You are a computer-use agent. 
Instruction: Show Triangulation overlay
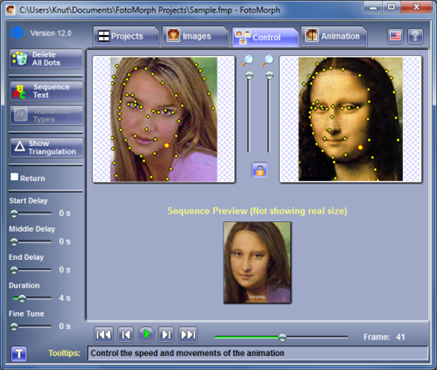(x=46, y=148)
